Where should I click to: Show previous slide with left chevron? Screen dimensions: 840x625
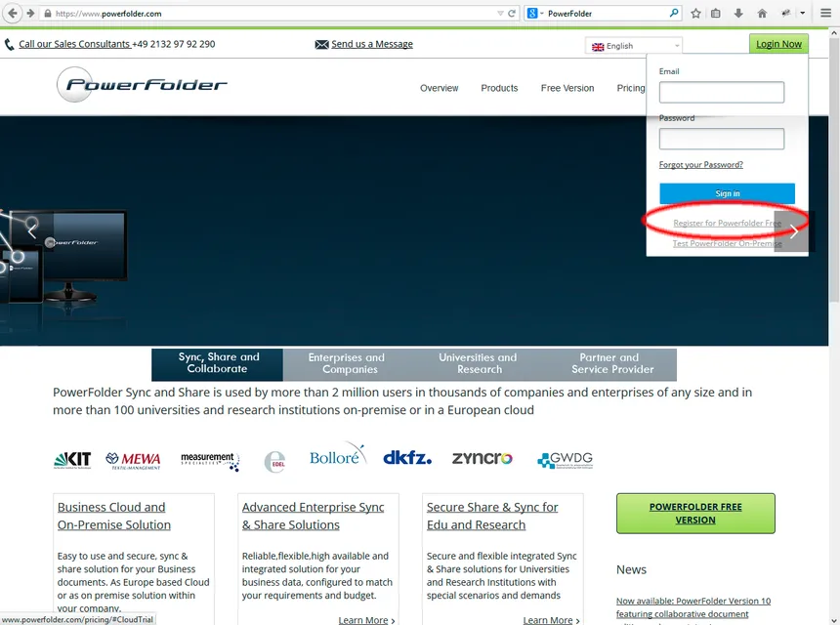pyautogui.click(x=32, y=231)
